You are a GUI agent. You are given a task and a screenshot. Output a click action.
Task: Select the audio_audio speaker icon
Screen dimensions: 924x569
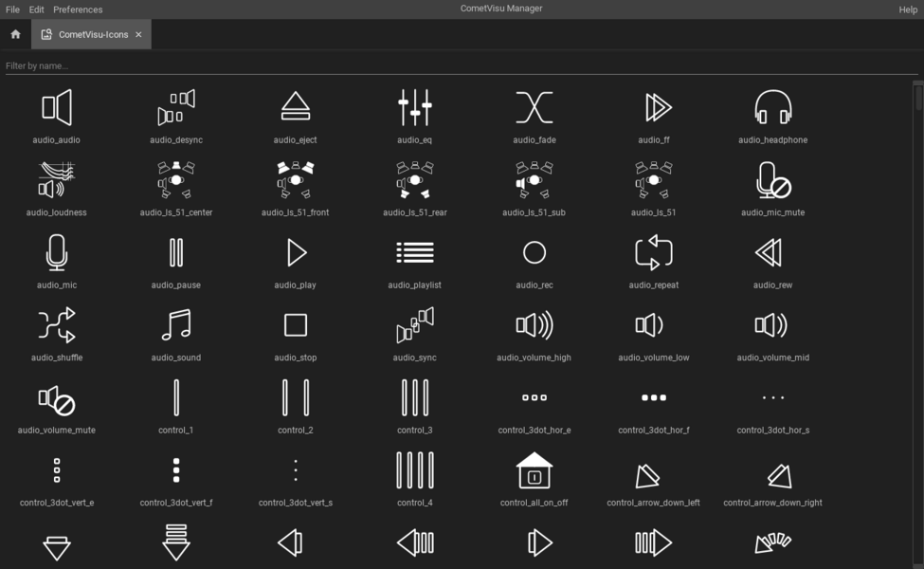[x=57, y=107]
